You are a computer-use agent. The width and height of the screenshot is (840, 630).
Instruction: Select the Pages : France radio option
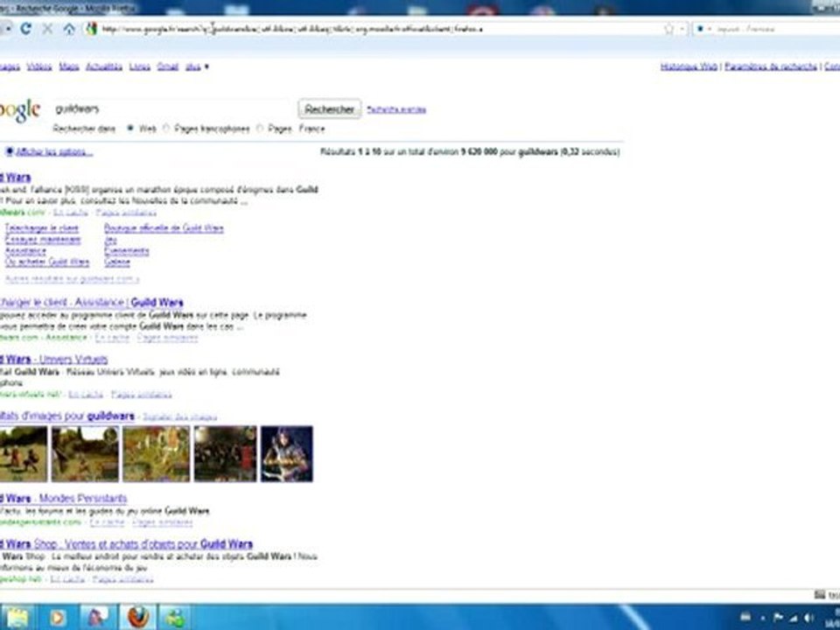coord(260,129)
